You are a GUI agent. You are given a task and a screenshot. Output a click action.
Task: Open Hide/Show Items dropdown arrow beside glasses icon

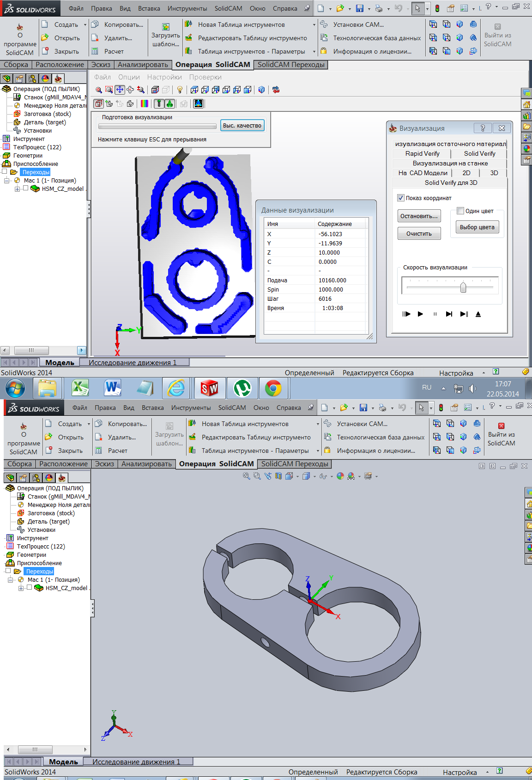332,476
